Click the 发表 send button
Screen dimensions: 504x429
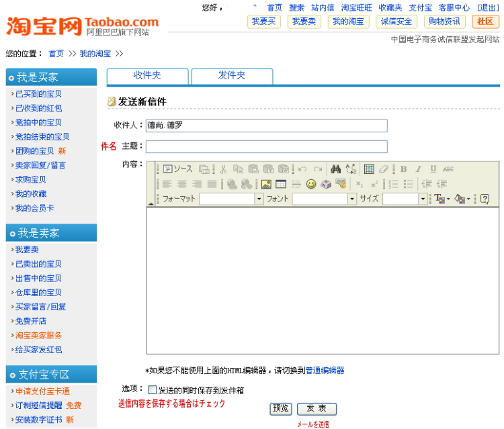[x=317, y=409]
